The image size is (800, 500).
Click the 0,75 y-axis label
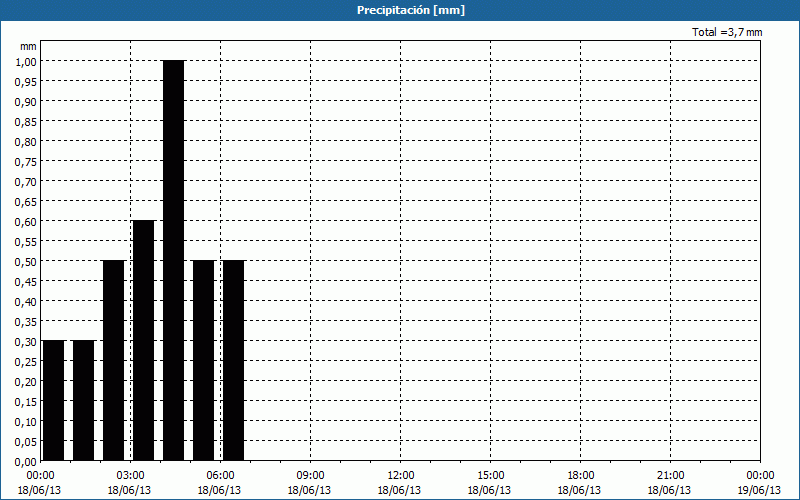click(26, 161)
